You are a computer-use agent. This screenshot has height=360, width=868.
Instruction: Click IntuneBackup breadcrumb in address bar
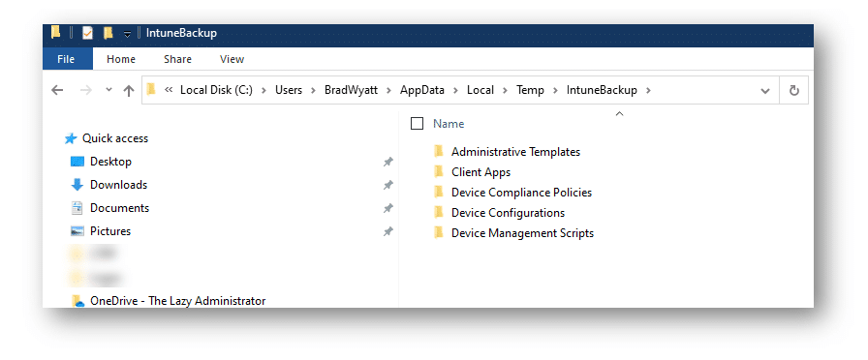pyautogui.click(x=602, y=90)
